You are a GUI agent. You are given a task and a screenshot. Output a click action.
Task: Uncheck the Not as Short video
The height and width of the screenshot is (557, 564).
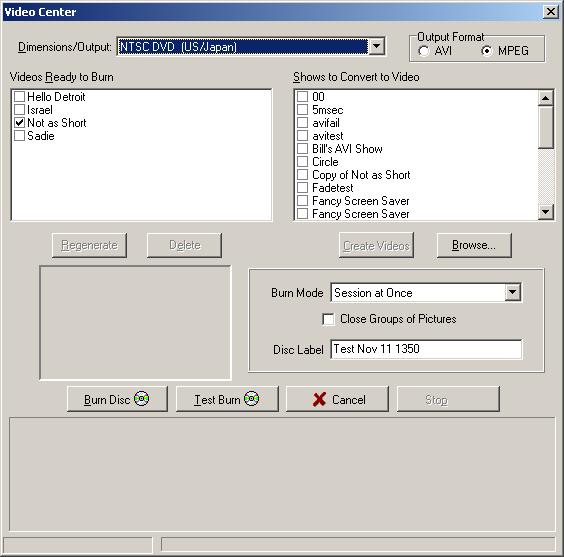point(19,123)
